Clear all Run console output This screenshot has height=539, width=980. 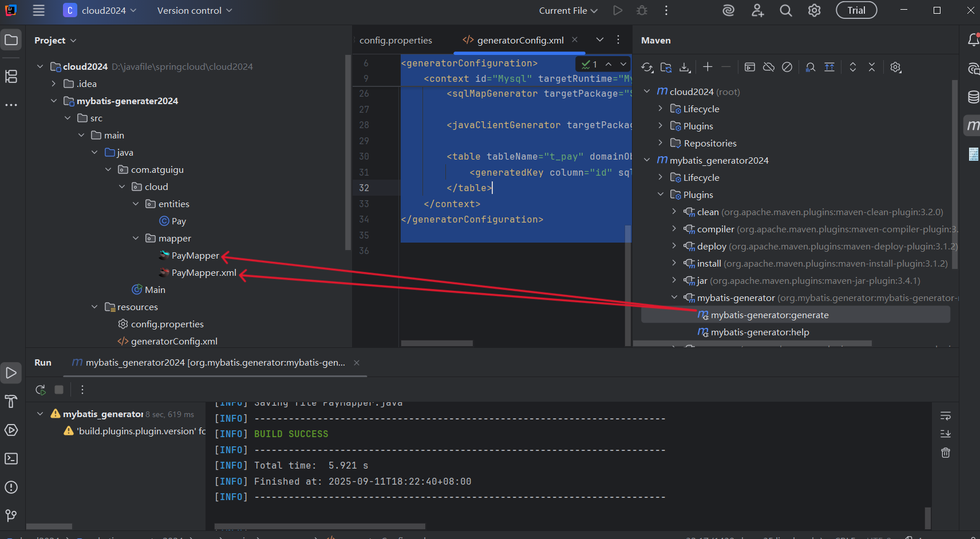[946, 453]
